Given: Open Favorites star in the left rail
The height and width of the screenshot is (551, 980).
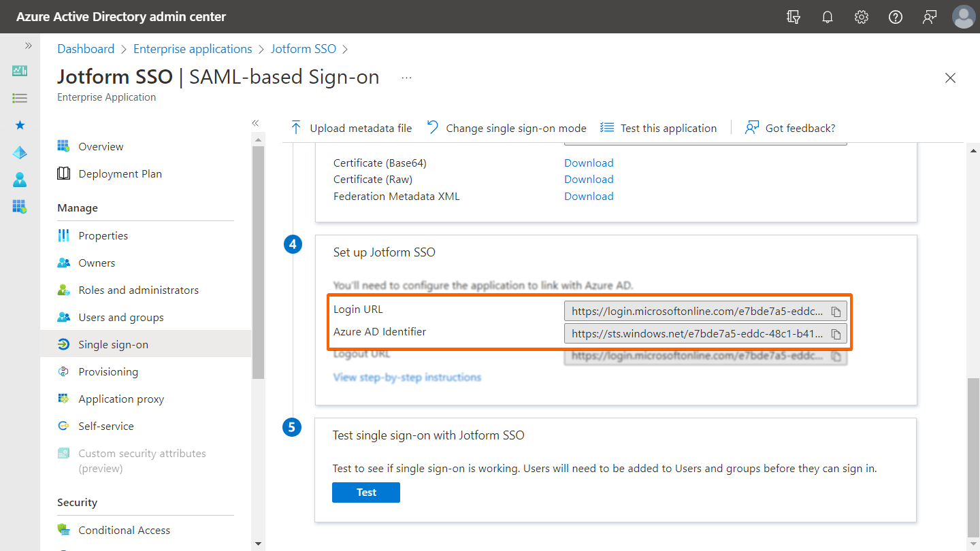Looking at the screenshot, I should [20, 125].
